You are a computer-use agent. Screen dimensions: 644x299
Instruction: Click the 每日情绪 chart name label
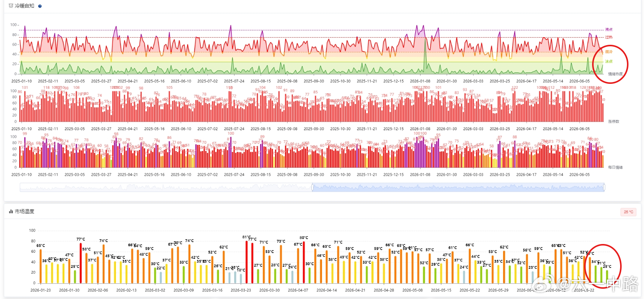point(615,167)
